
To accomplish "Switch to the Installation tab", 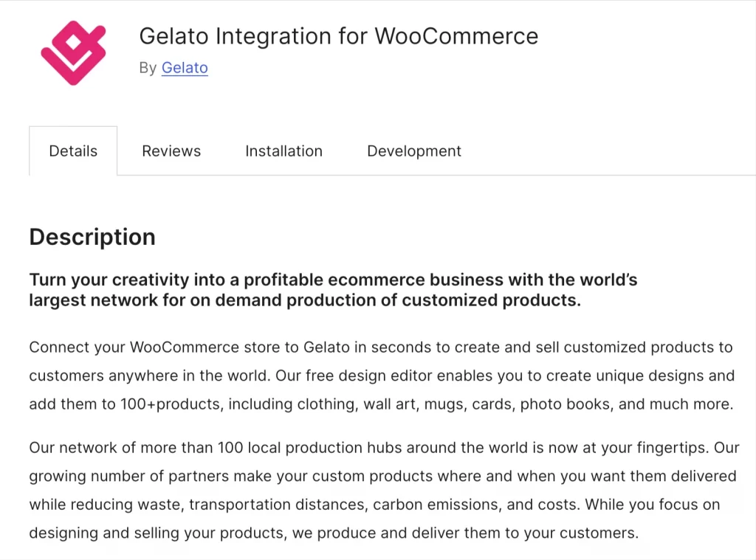I will (x=283, y=151).
